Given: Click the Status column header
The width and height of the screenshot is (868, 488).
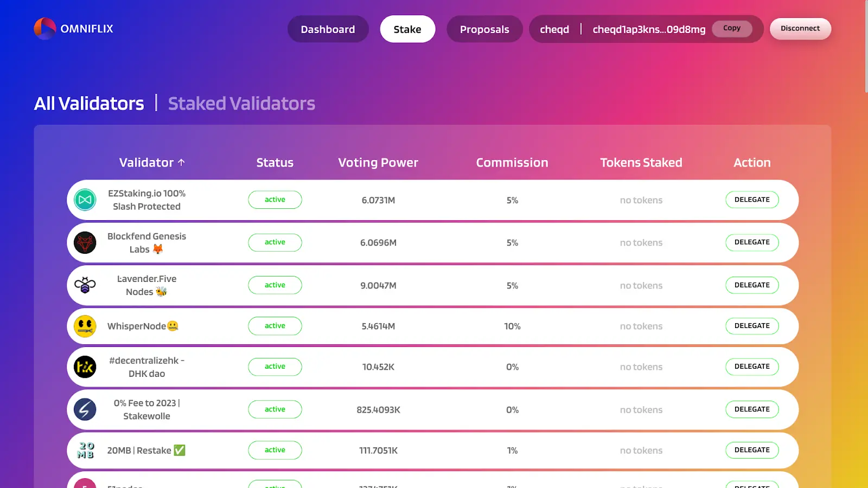Looking at the screenshot, I should [x=275, y=163].
